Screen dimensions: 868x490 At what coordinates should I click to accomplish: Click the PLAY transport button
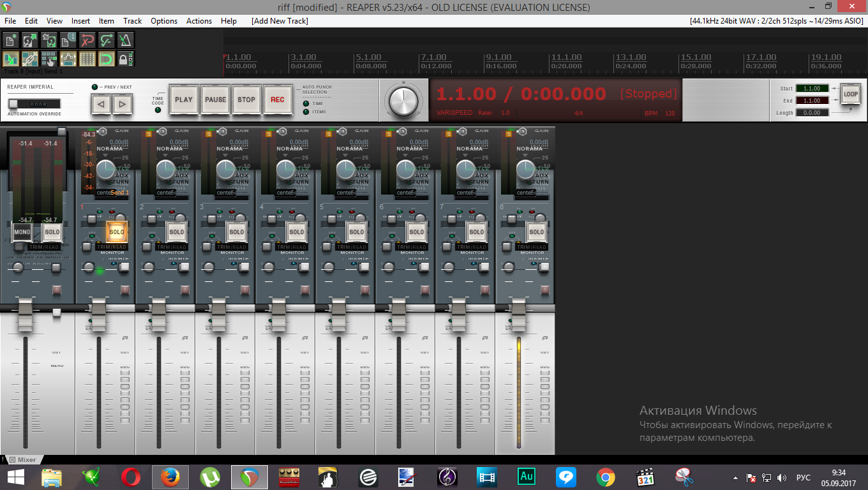(x=184, y=100)
